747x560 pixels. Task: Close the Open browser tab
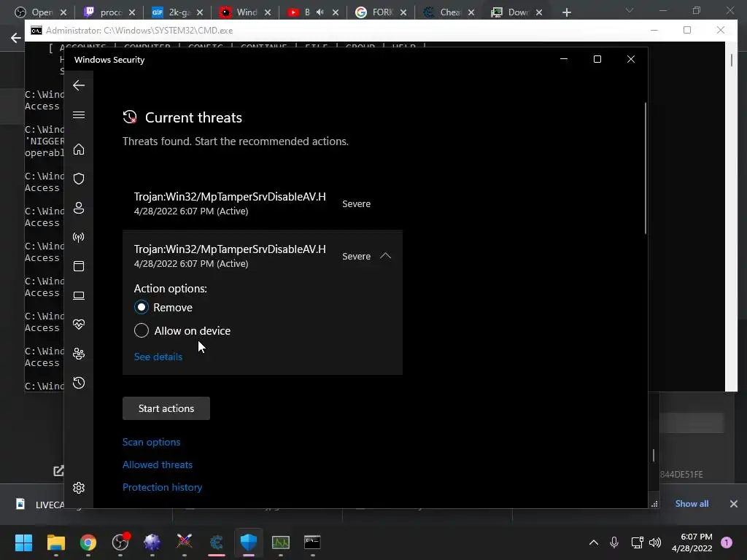pyautogui.click(x=64, y=12)
